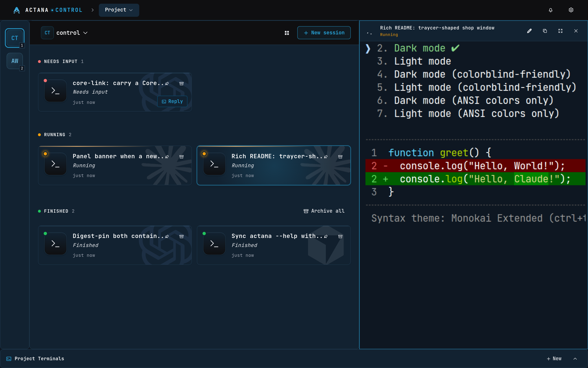Open the Panel banner session card

115,166
